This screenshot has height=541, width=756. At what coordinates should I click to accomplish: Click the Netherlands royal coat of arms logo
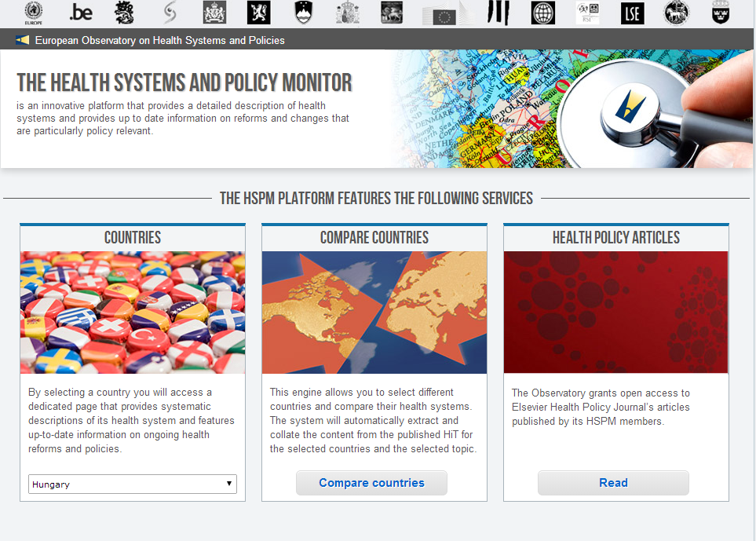(214, 13)
